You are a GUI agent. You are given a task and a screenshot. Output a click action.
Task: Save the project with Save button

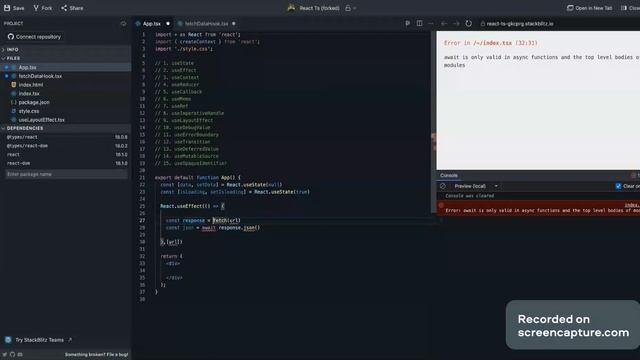[14, 8]
